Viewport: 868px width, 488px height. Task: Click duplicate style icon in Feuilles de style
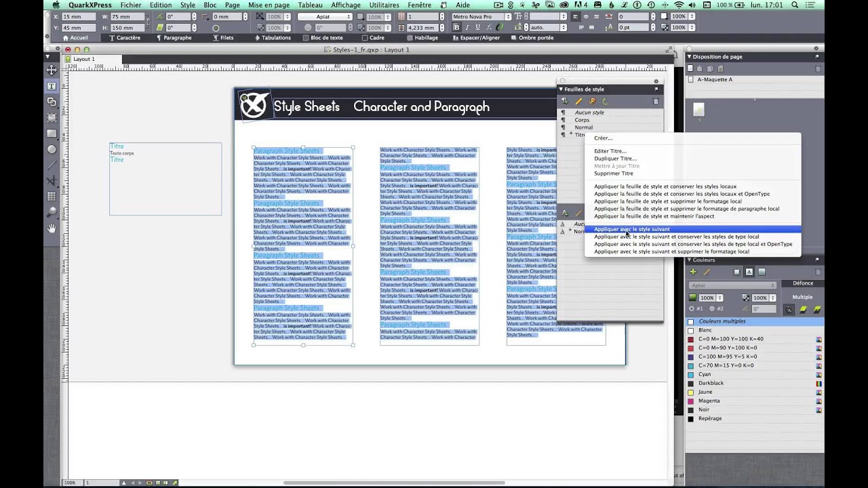coord(592,101)
